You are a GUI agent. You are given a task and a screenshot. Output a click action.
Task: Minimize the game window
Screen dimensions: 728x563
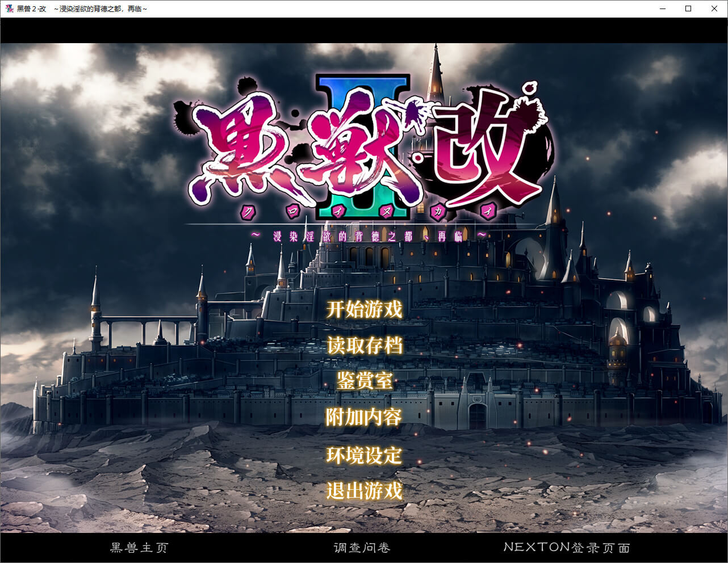662,9
